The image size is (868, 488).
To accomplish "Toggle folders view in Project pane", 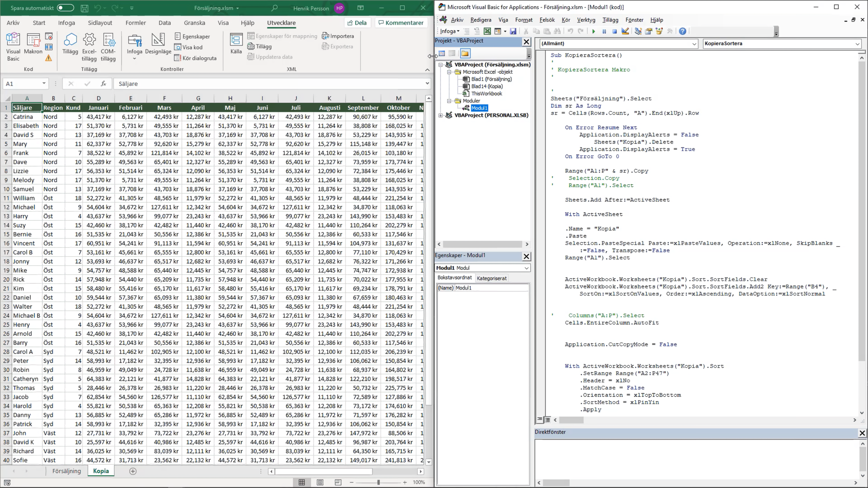I will (465, 53).
